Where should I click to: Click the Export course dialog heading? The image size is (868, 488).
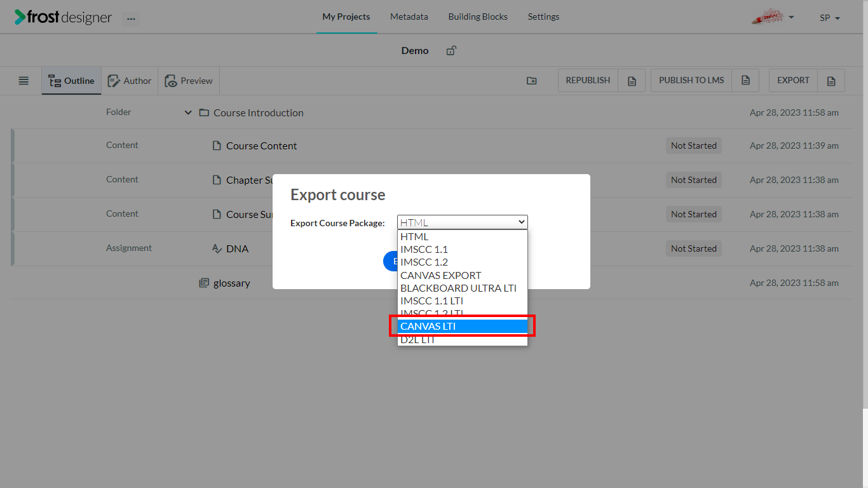point(338,194)
